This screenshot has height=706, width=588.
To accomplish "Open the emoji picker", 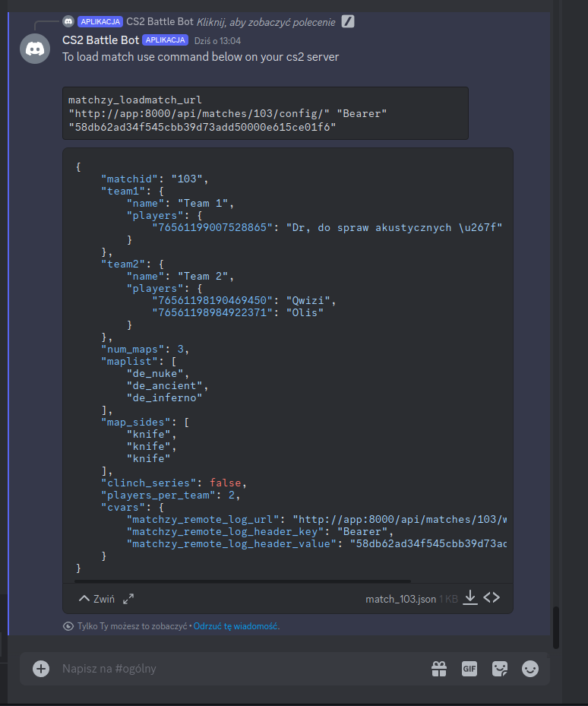I will point(530,669).
